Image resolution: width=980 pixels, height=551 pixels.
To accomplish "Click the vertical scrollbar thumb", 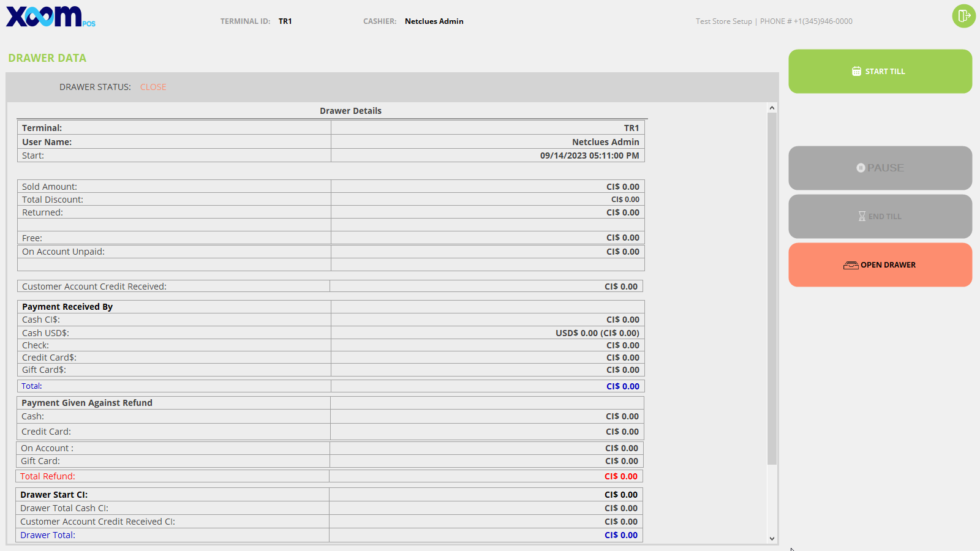I will 772,288.
